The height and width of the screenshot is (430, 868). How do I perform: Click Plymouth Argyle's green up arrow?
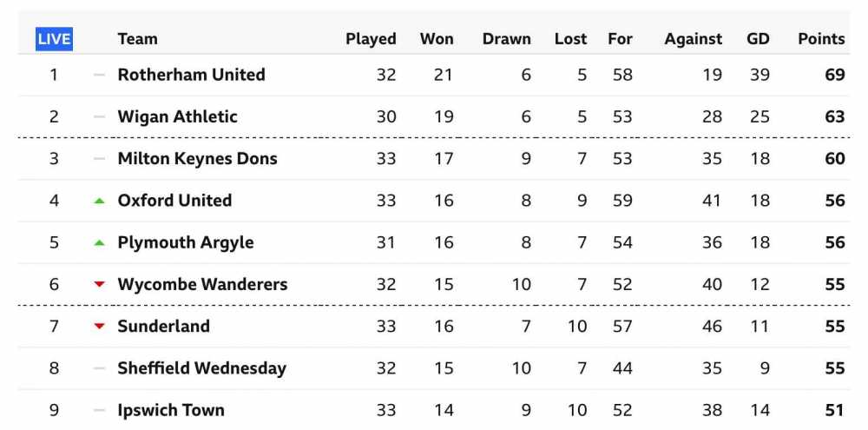(99, 242)
